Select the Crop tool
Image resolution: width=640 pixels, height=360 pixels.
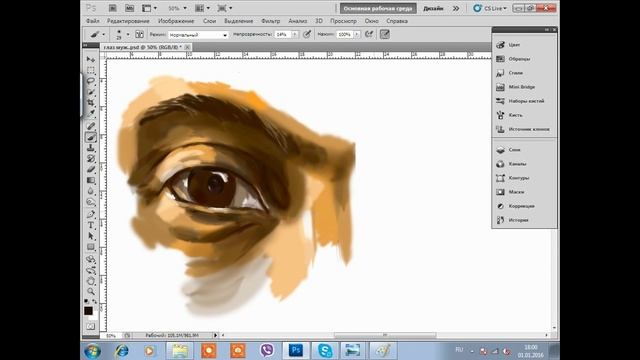(x=91, y=102)
